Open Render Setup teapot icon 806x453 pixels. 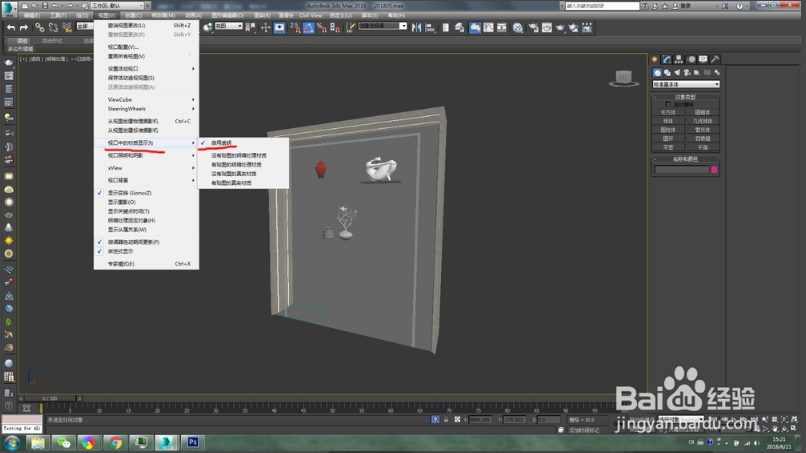534,27
